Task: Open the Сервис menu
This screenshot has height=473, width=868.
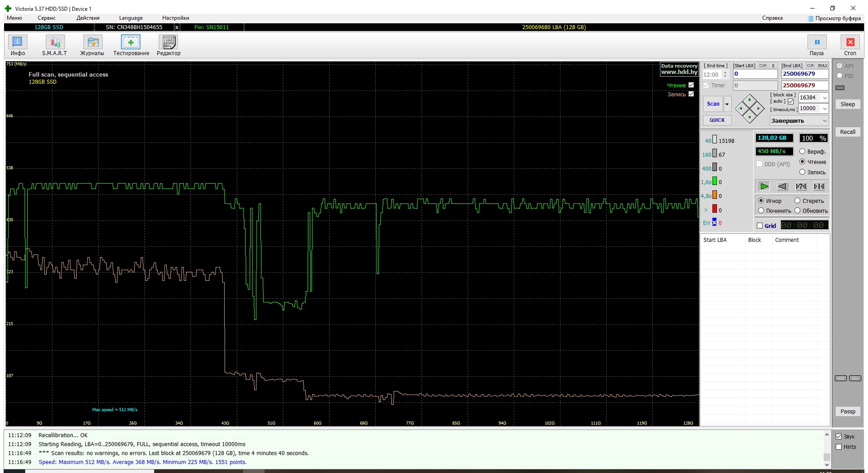Action: point(47,18)
